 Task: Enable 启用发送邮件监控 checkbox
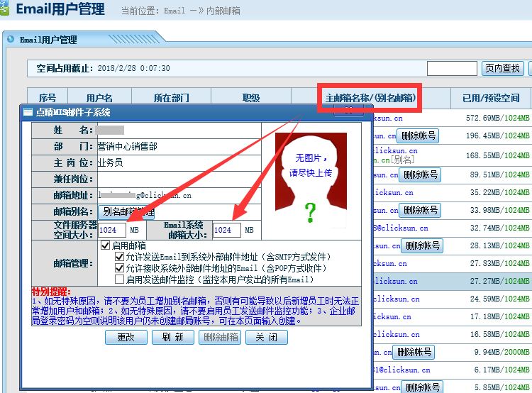119,279
